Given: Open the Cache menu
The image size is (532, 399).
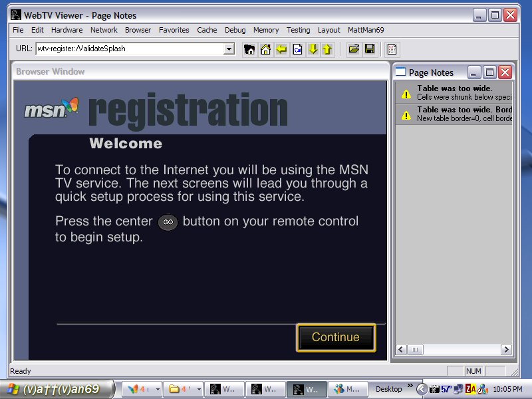Looking at the screenshot, I should coord(207,30).
